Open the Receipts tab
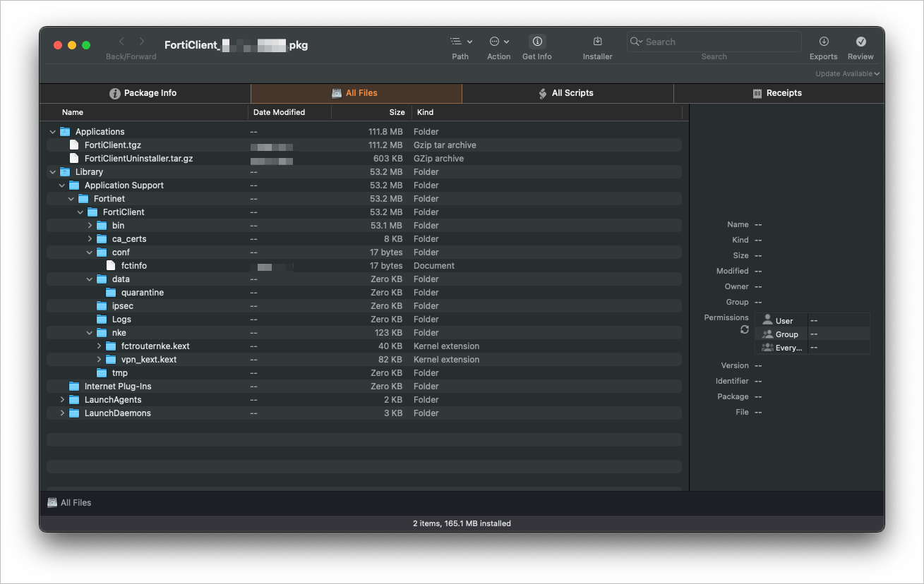 (779, 93)
